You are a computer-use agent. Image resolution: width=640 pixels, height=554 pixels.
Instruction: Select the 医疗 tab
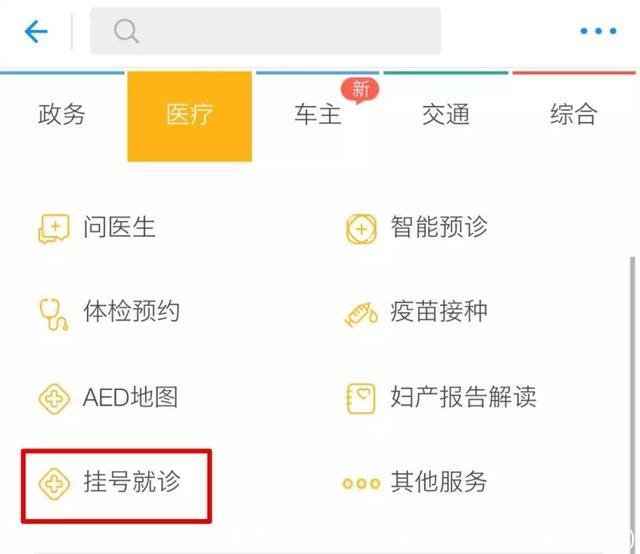pyautogui.click(x=190, y=115)
